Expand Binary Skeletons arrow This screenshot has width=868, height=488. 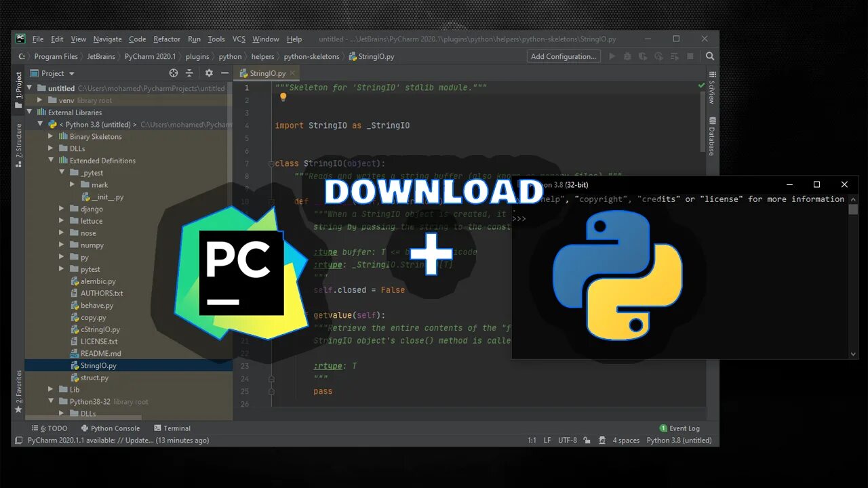[x=51, y=136]
